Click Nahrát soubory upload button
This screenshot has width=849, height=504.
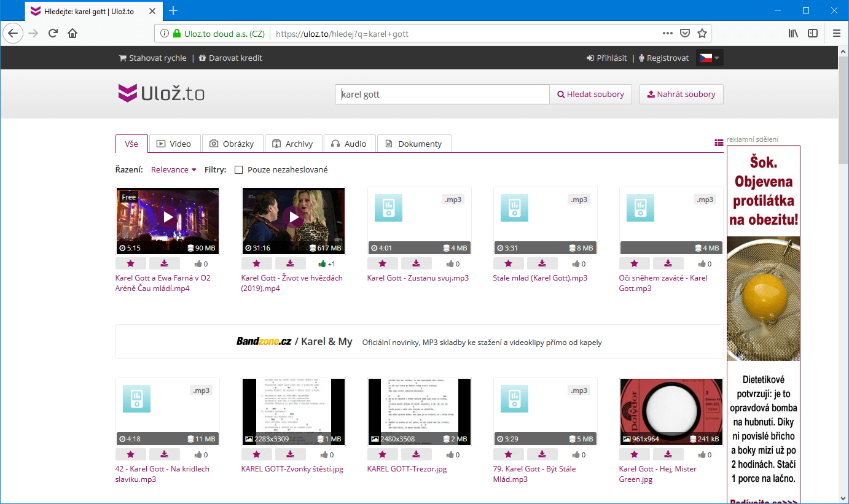(x=681, y=95)
